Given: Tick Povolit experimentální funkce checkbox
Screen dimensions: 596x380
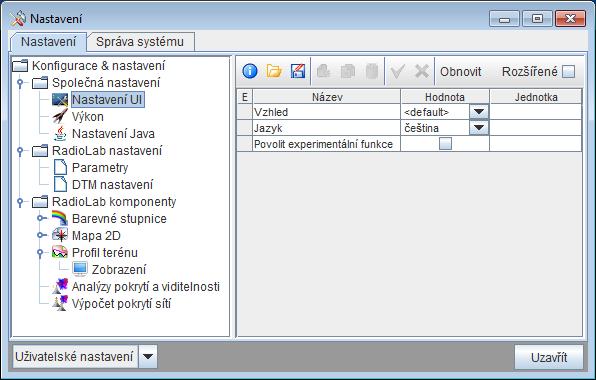Looking at the screenshot, I should (x=445, y=144).
